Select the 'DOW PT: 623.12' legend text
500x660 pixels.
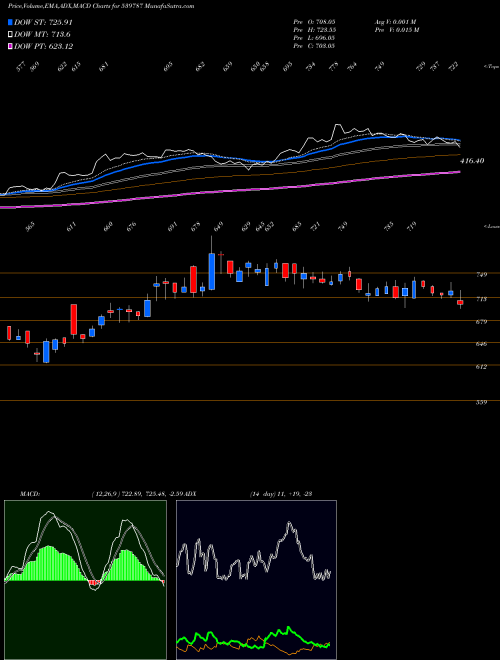click(43, 46)
